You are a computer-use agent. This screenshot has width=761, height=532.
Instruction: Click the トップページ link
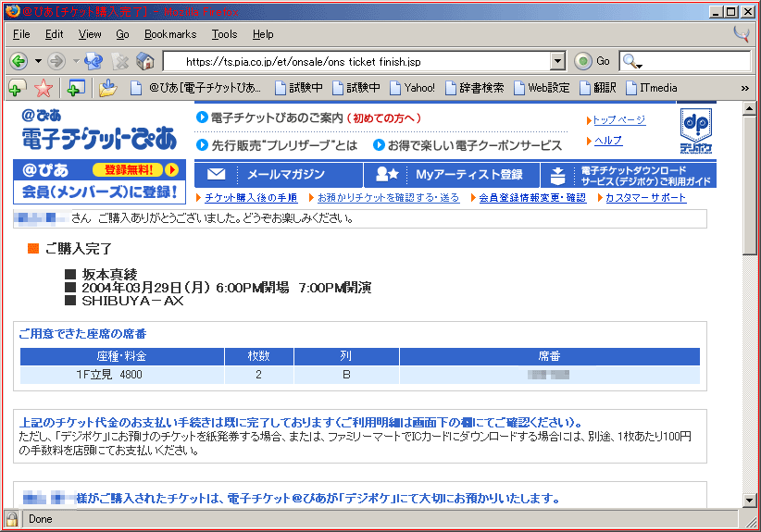(618, 119)
